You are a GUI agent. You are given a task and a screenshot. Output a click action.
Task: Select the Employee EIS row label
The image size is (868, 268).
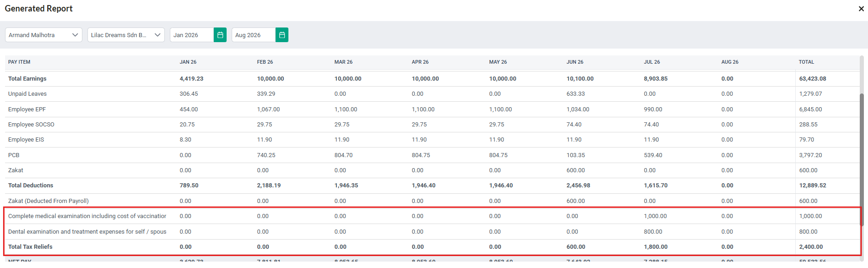click(26, 140)
